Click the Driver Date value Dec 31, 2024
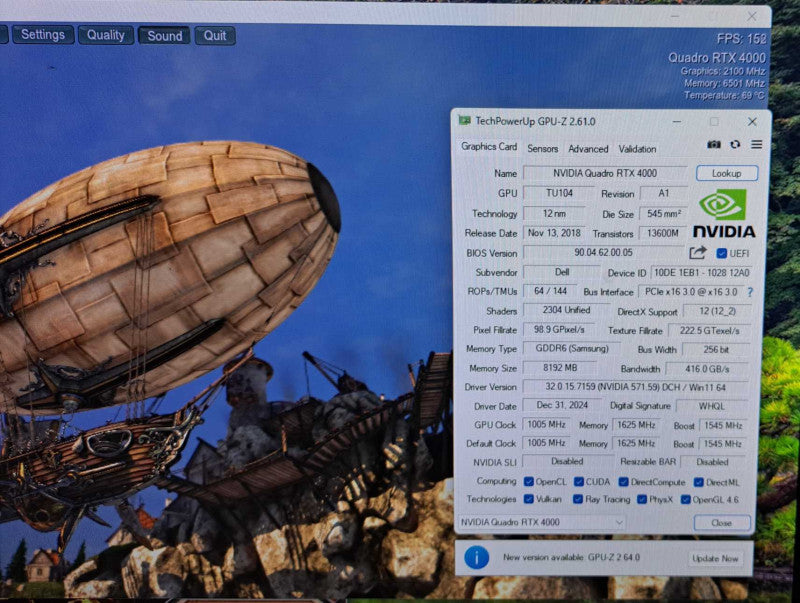The image size is (800, 603). click(562, 406)
